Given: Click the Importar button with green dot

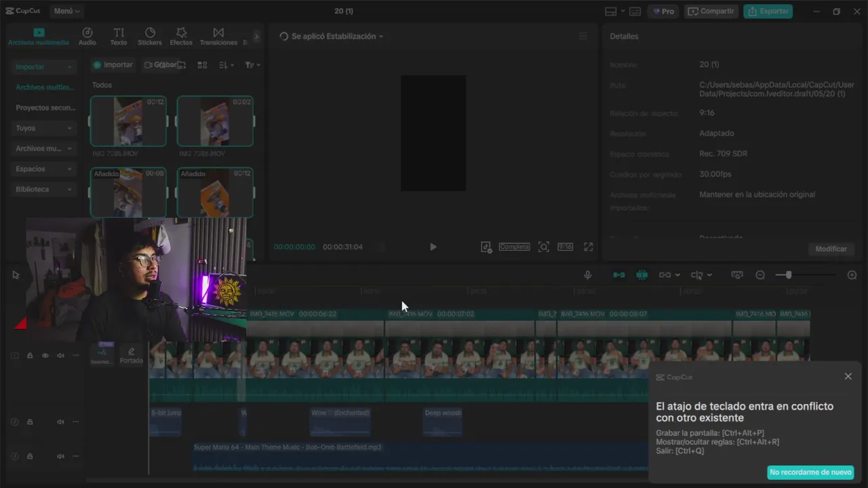Looking at the screenshot, I should 113,65.
